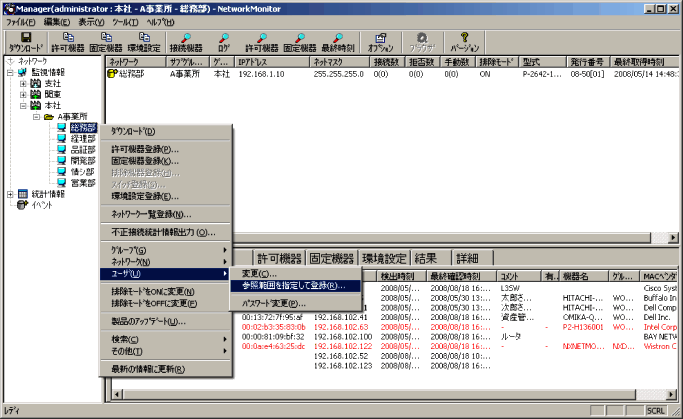The image size is (683, 419).
Task: Click the first 固定機器 toolbar icon
Action: pyautogui.click(x=106, y=42)
